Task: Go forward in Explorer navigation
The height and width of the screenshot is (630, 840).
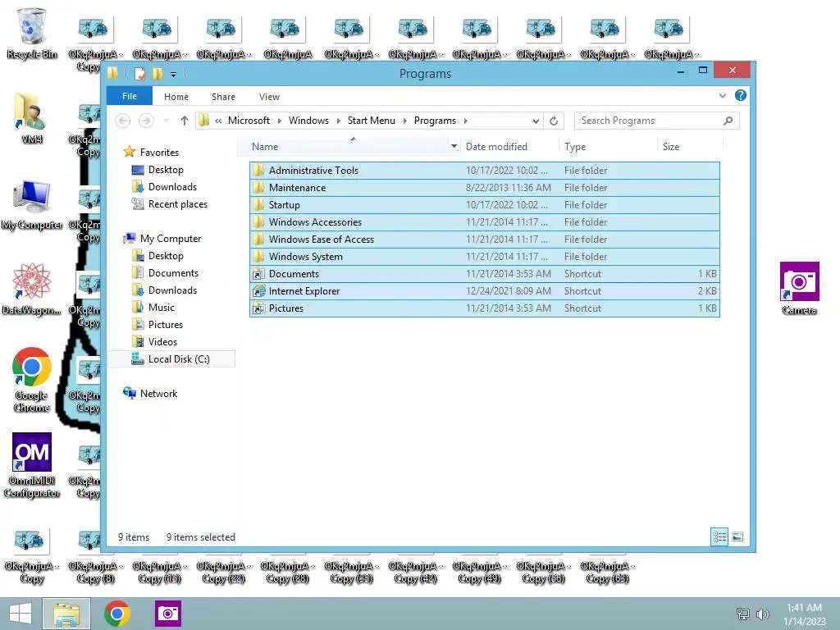Action: click(x=146, y=121)
